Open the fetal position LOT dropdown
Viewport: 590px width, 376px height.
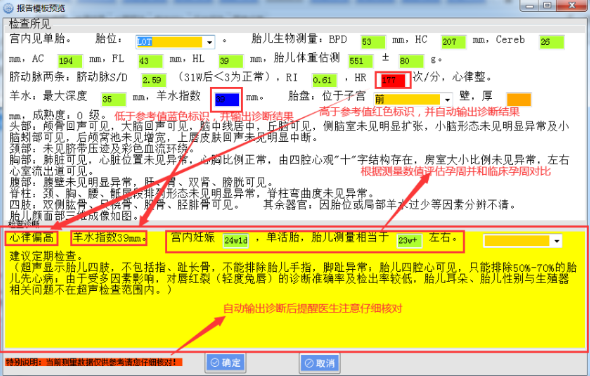[209, 42]
